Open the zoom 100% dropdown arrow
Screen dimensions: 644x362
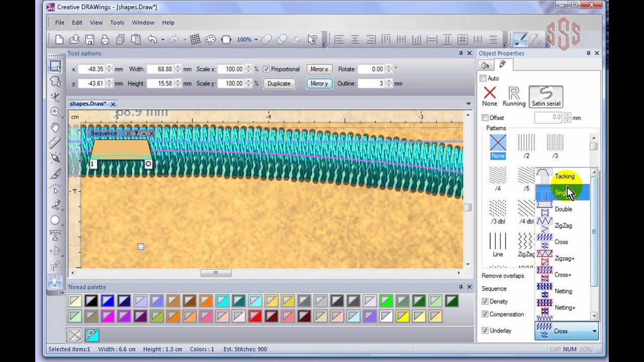coord(256,40)
